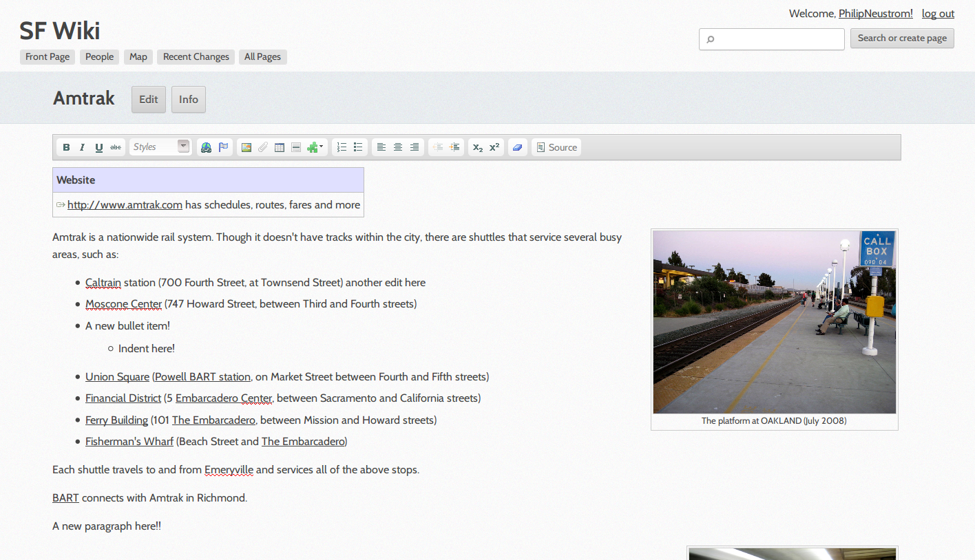Follow the Emeryville link
975x560 pixels.
[x=229, y=470]
